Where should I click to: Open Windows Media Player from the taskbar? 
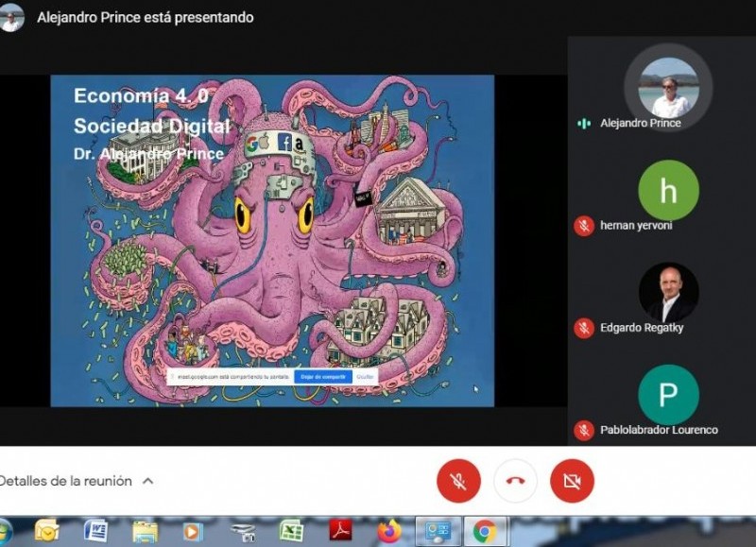193,532
